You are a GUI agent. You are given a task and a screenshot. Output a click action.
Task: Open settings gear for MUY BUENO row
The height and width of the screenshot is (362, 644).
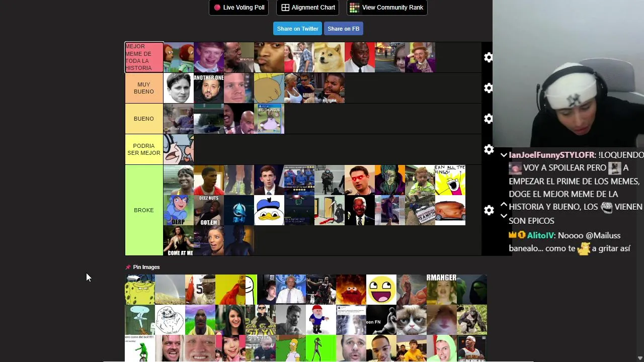(x=489, y=88)
